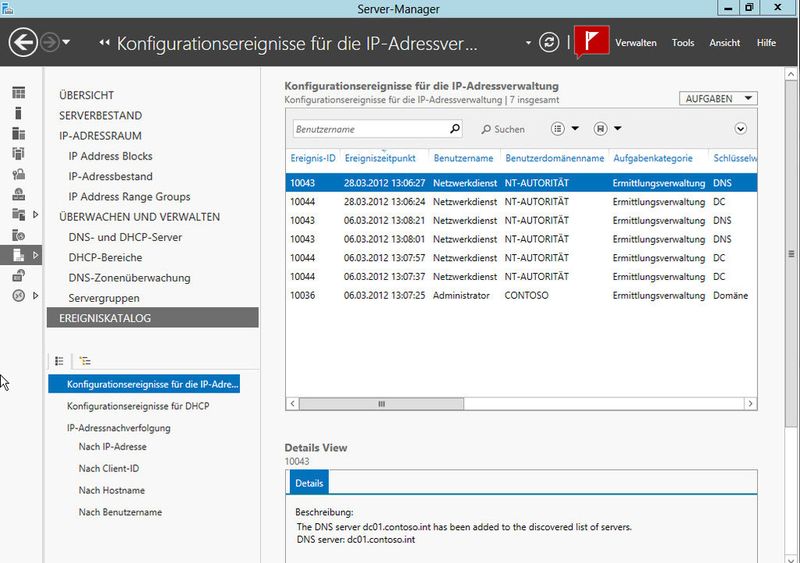Select event 10044 at 28.03.2012 13:06:24

coord(521,202)
